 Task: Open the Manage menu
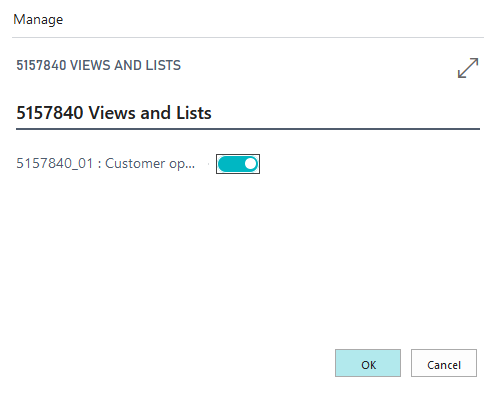[38, 20]
